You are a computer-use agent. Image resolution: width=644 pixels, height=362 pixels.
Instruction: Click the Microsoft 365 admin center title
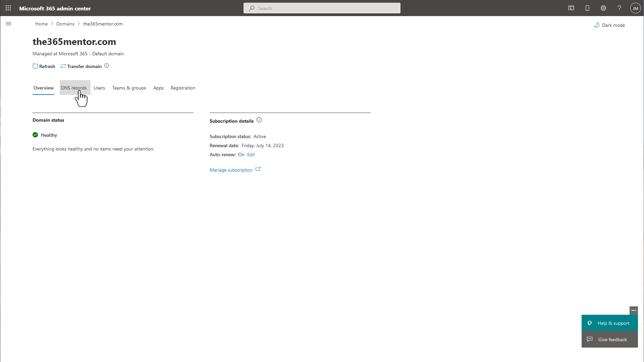[55, 8]
